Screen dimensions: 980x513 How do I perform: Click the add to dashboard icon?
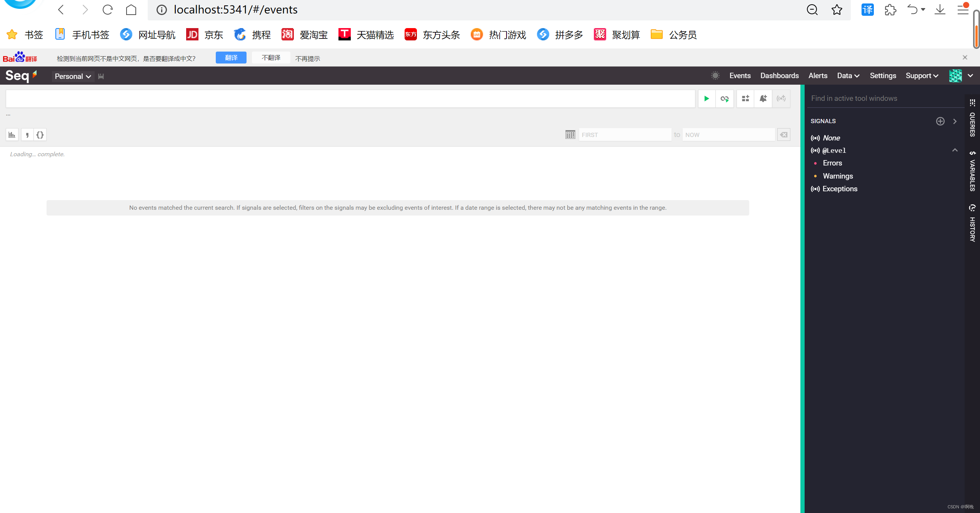745,99
